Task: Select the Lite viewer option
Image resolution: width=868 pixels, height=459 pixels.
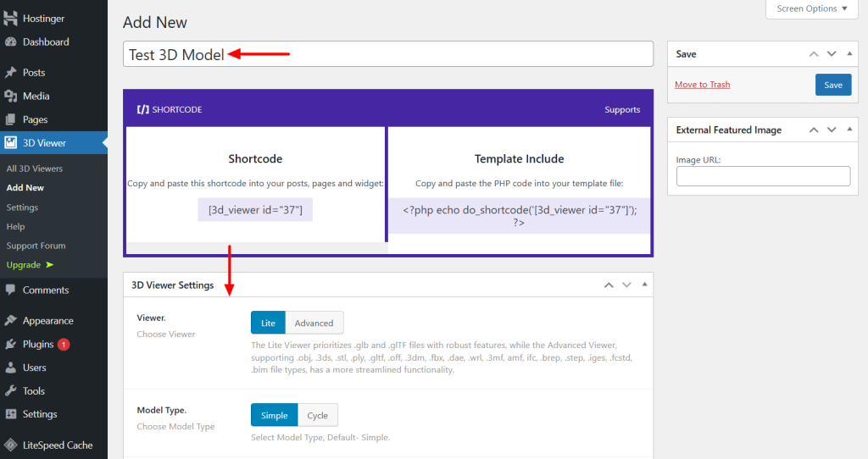Action: 268,323
